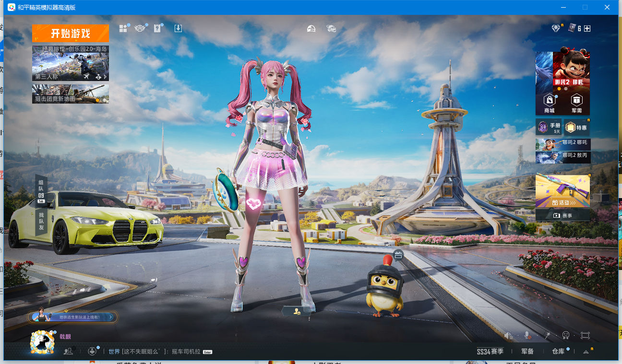The width and height of the screenshot is (622, 364).
Task: Click the fullscreen frame icon
Action: point(585,335)
